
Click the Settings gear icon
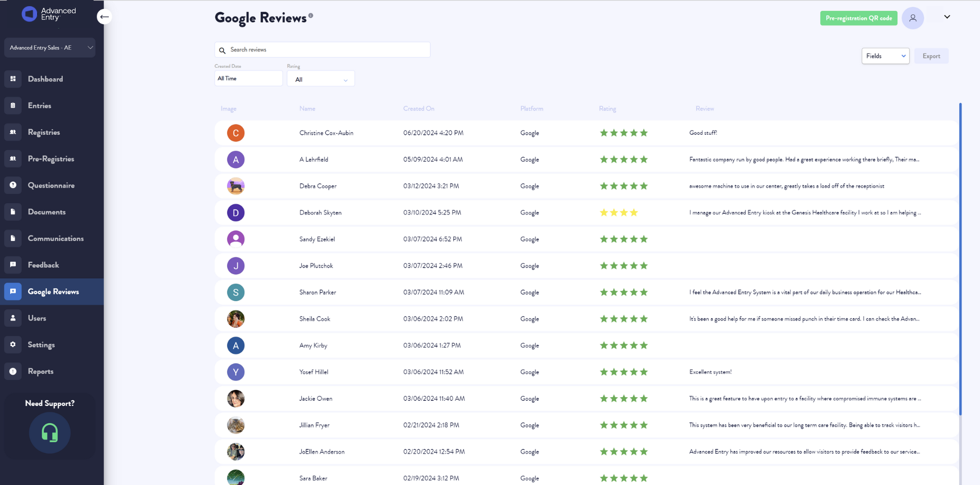pos(13,344)
